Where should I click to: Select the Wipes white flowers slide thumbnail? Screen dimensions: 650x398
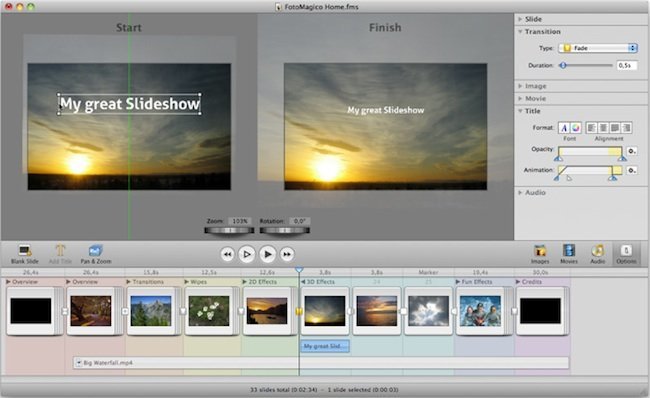click(x=209, y=311)
